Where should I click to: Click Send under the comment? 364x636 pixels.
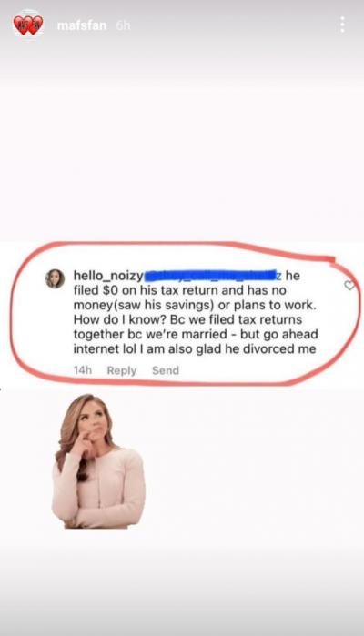pyautogui.click(x=166, y=370)
